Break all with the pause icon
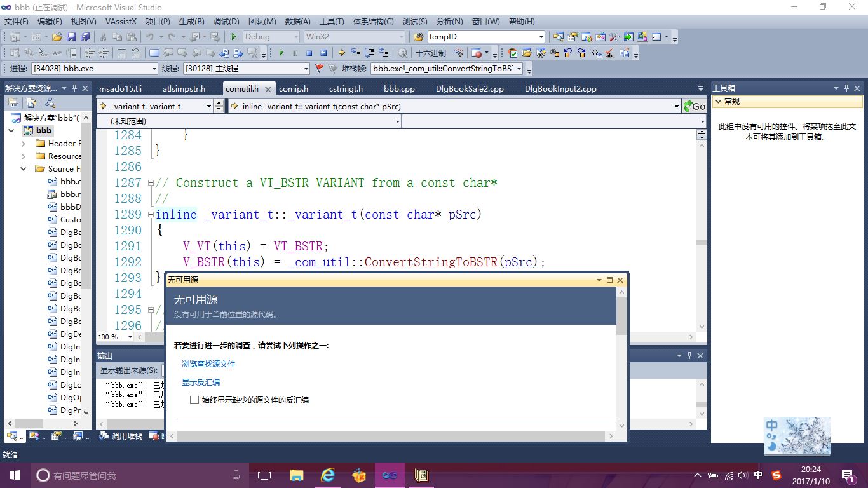The width and height of the screenshot is (868, 488). pos(295,53)
